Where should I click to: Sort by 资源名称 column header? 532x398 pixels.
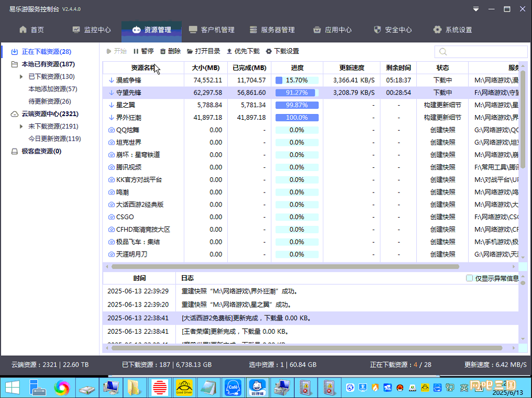click(143, 68)
